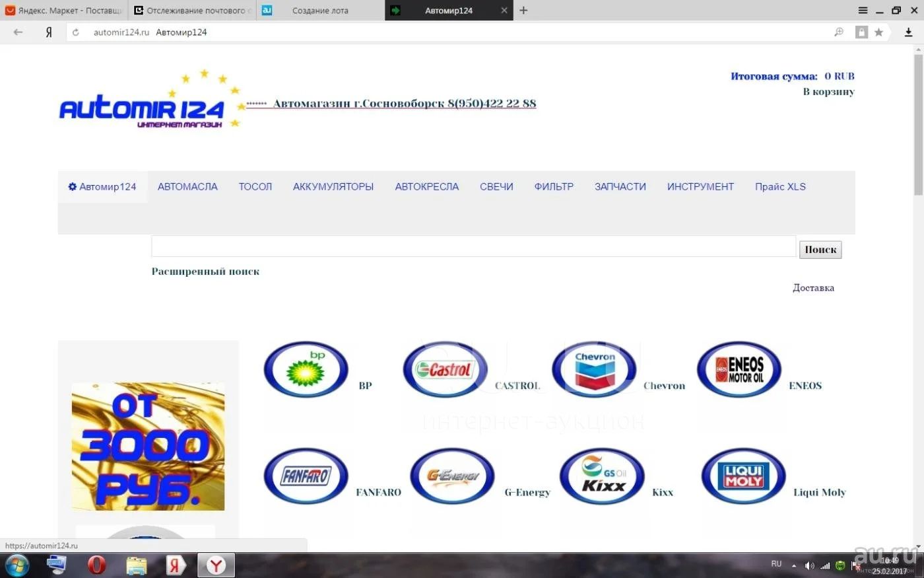The image size is (924, 578).
Task: Switch to the Создание лота tab
Action: [x=320, y=10]
